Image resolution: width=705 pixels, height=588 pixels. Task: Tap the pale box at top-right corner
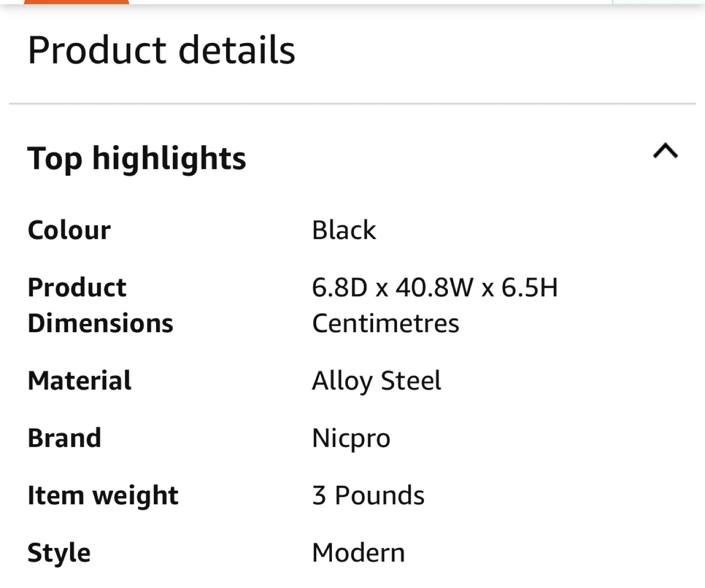pos(659,1)
